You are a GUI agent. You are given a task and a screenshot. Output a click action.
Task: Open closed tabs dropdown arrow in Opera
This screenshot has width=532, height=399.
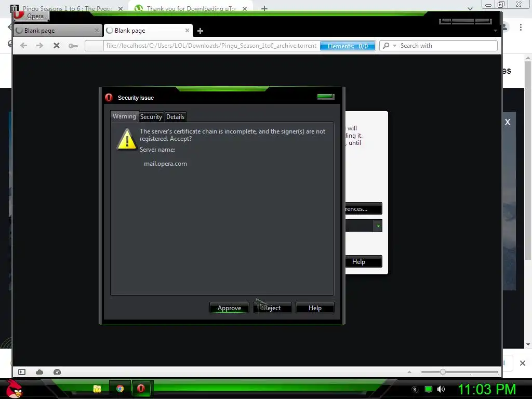(x=495, y=31)
